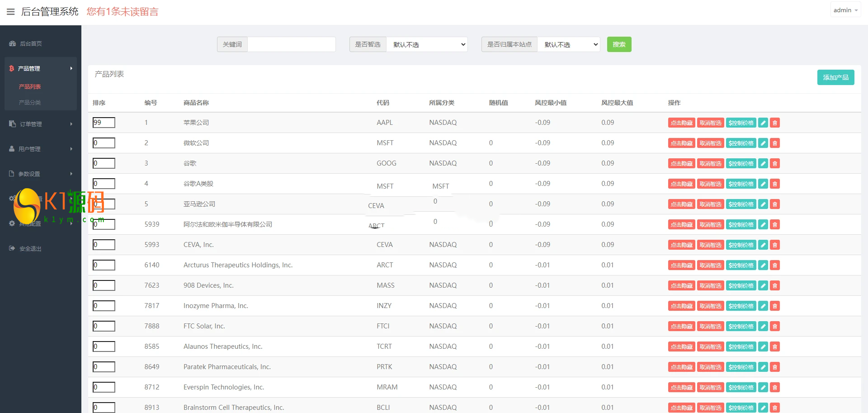Click 取消智选 for Arcturus Therapeutics row
This screenshot has height=413, width=868.
(x=710, y=266)
